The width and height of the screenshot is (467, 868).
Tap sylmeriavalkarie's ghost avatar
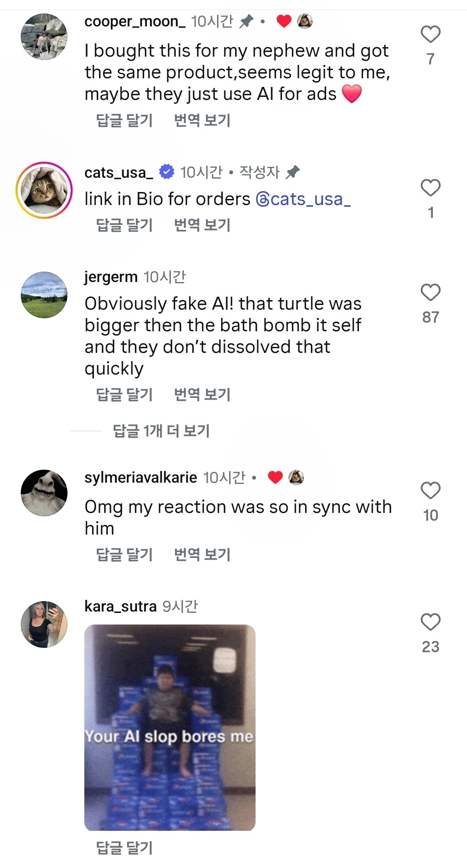pyautogui.click(x=44, y=493)
